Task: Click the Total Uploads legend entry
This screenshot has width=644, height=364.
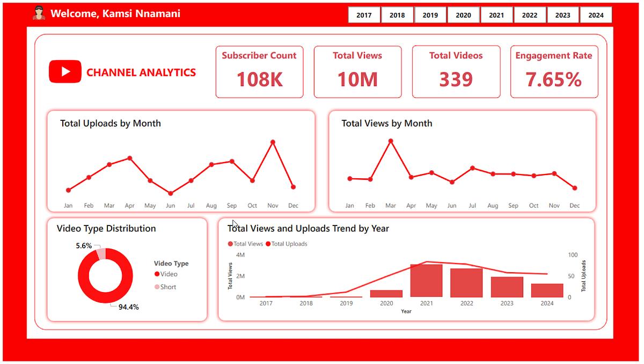Action: [287, 244]
